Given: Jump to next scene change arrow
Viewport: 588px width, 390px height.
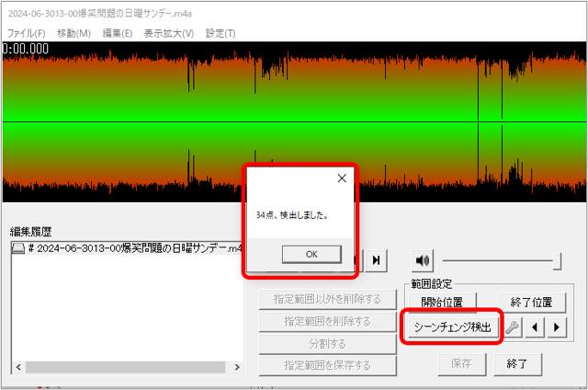Looking at the screenshot, I should 557,327.
